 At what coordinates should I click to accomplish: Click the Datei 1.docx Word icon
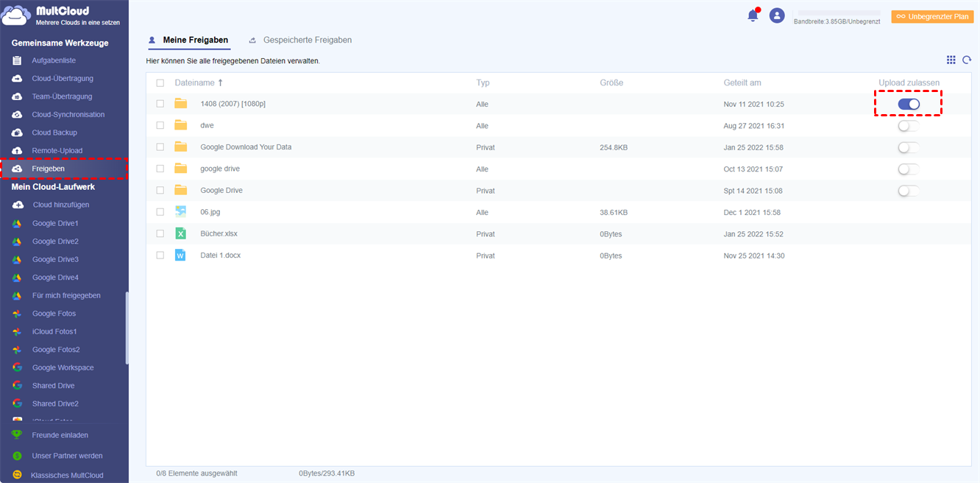(x=180, y=255)
